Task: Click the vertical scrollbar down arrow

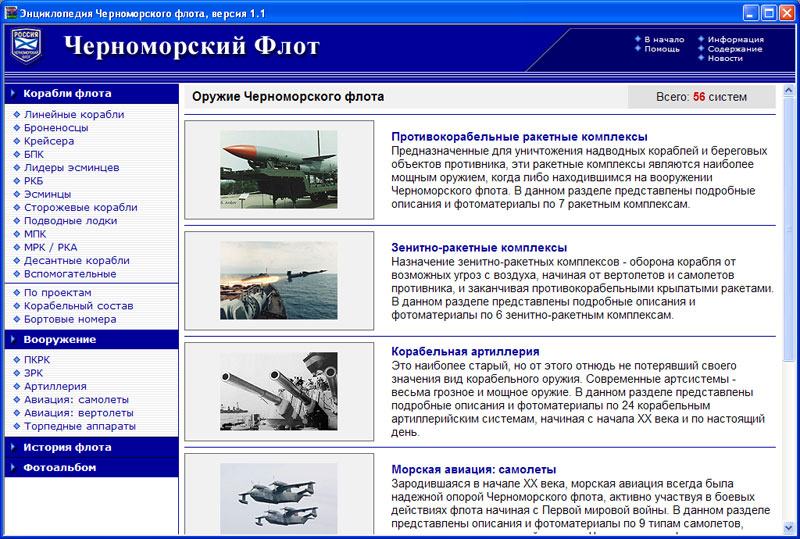Action: tap(791, 528)
